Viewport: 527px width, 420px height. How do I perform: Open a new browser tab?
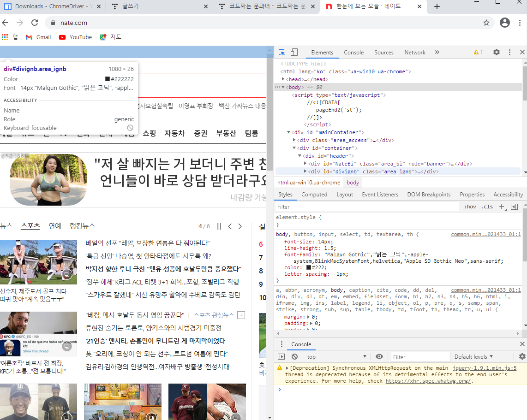point(437,6)
